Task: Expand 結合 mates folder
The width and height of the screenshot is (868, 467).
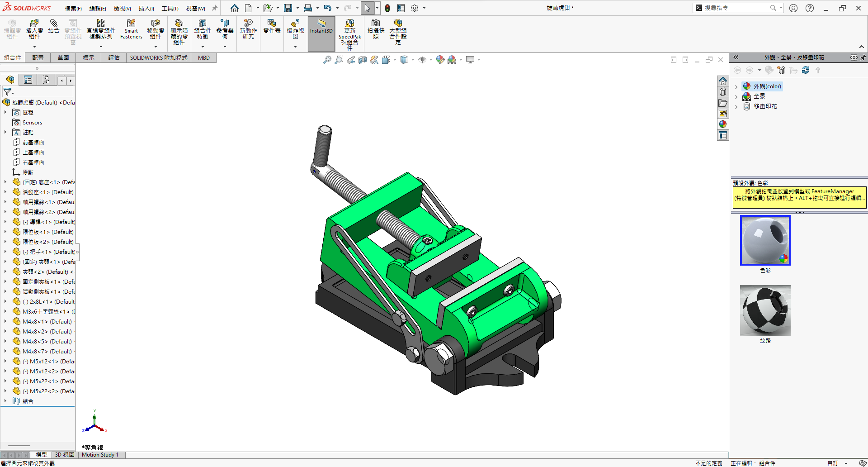Action: click(x=5, y=401)
